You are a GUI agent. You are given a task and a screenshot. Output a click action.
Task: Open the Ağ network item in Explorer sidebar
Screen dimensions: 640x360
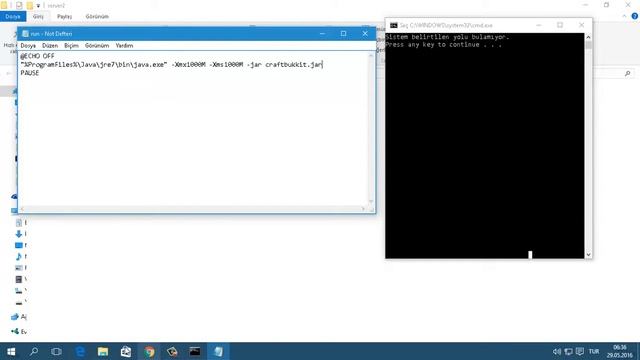[x=19, y=317]
